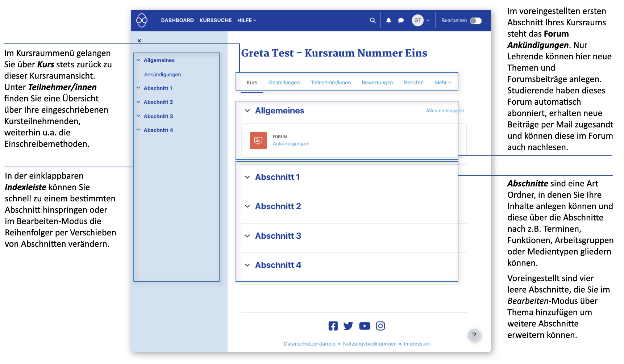The height and width of the screenshot is (364, 624).
Task: Open the YouTube icon in footer
Action: click(x=365, y=326)
